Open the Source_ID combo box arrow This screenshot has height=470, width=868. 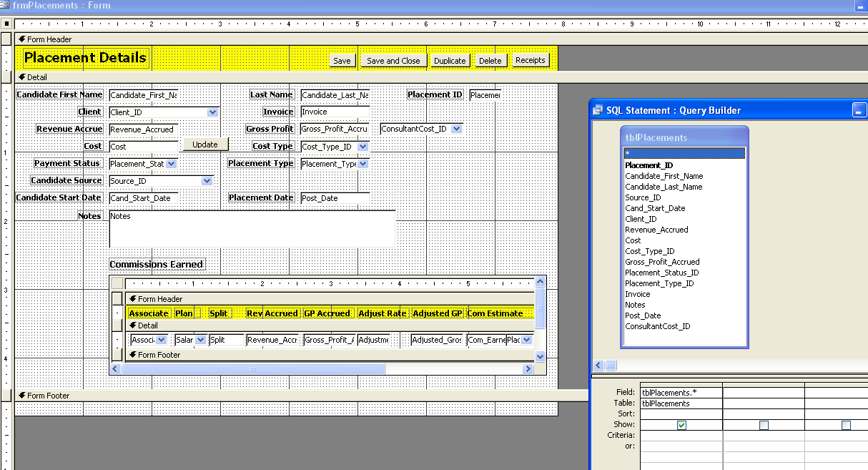207,180
